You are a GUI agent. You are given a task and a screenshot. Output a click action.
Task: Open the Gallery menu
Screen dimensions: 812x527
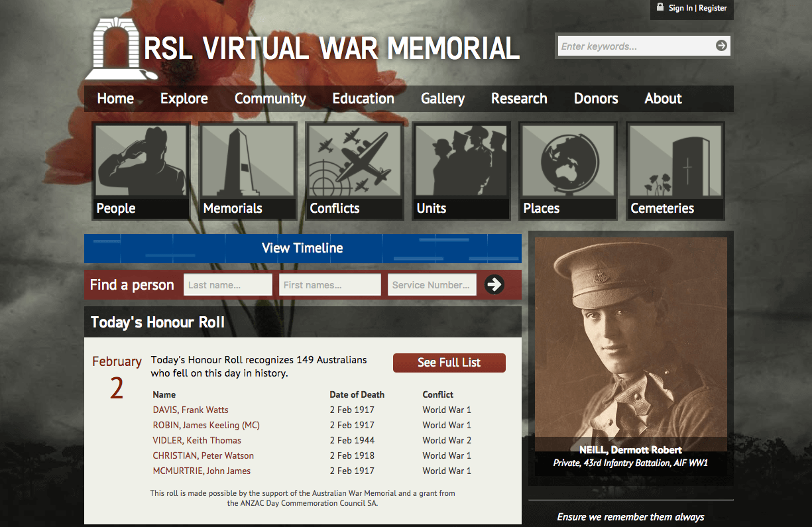tap(443, 99)
